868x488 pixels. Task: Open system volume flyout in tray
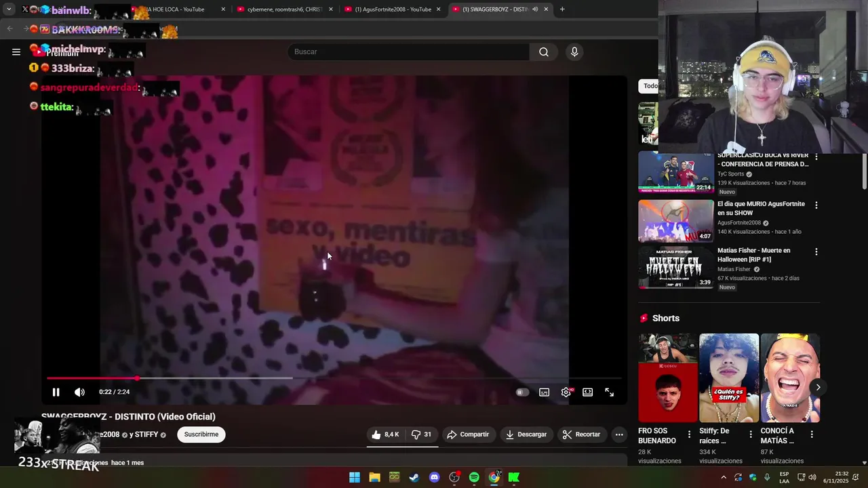(812, 477)
